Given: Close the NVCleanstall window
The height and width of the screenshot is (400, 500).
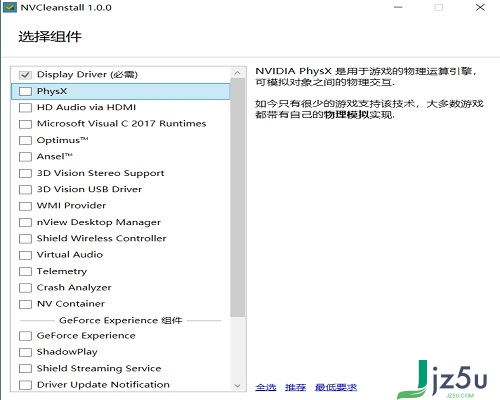Looking at the screenshot, I should [480, 7].
